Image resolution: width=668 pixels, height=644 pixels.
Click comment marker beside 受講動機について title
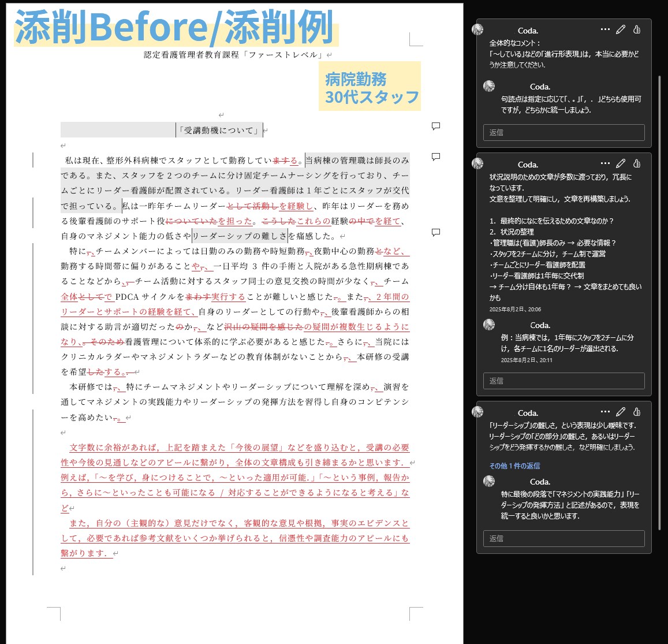click(x=436, y=126)
